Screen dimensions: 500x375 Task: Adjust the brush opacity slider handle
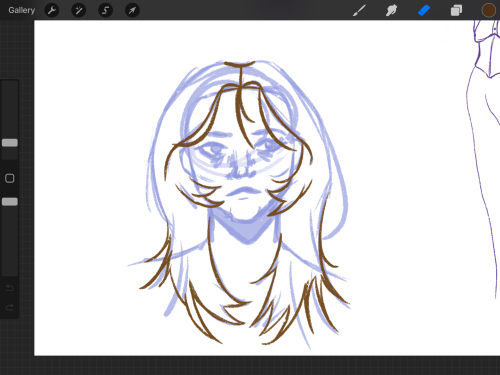point(10,201)
